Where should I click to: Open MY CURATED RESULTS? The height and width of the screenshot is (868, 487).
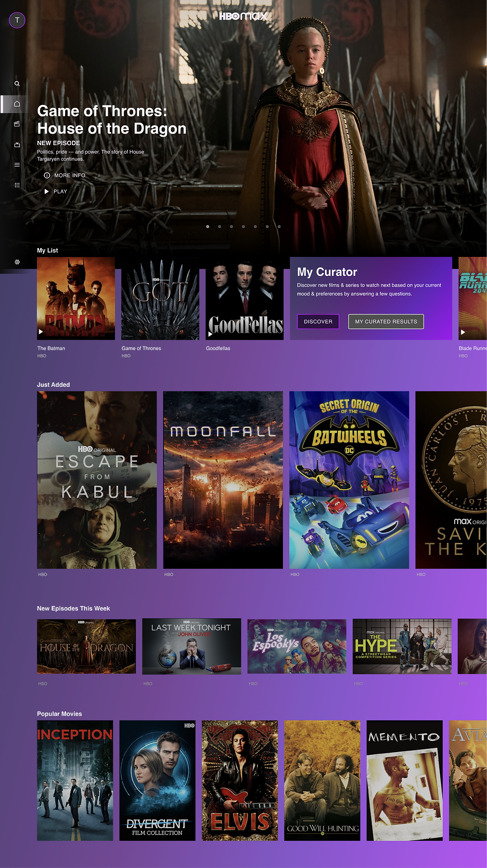pos(386,322)
